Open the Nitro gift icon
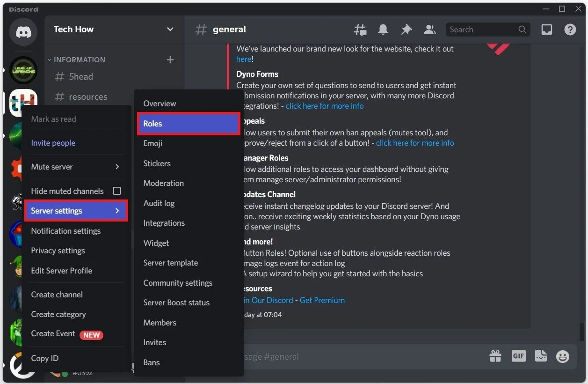The width and height of the screenshot is (588, 384). click(495, 356)
